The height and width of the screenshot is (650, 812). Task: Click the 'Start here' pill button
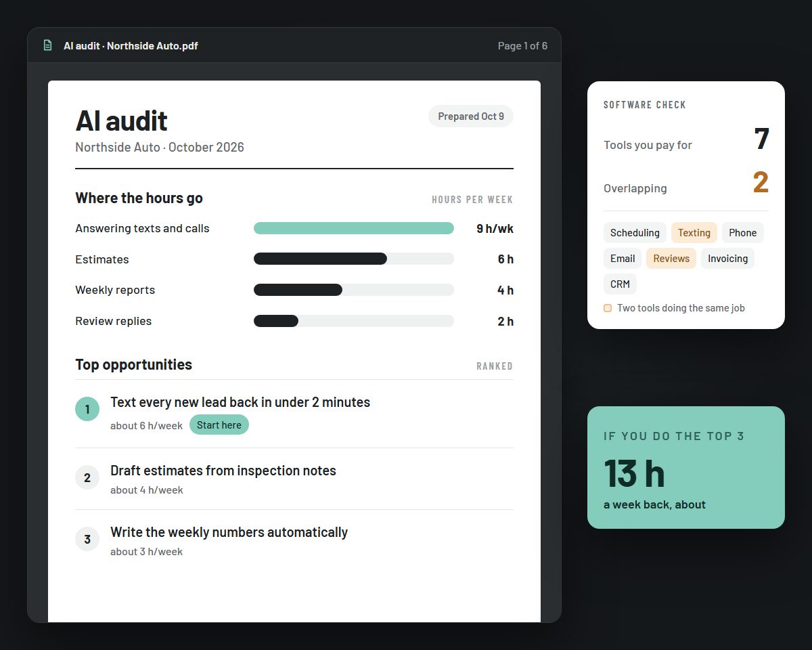[x=219, y=425]
